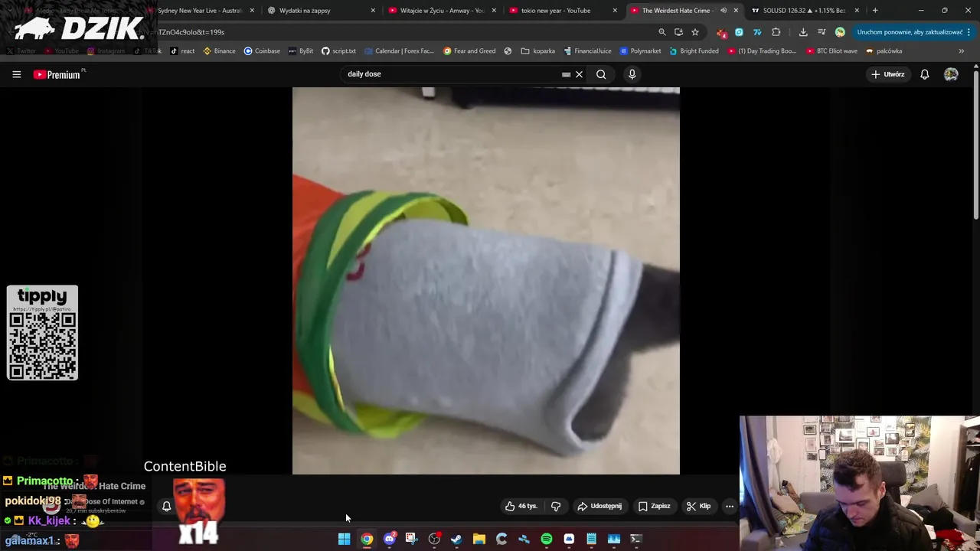Viewport: 980px width, 551px height.
Task: Switch to 'SOLUSD 126.32' TradingView tab
Action: click(x=805, y=11)
